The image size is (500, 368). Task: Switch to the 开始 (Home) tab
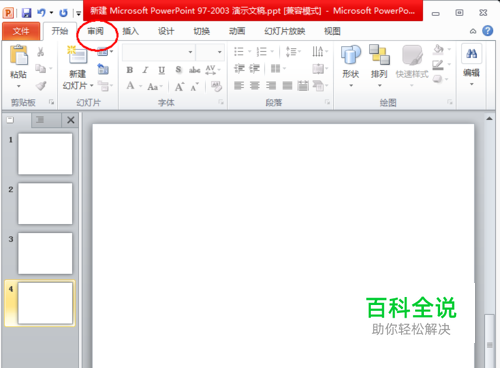click(x=60, y=31)
